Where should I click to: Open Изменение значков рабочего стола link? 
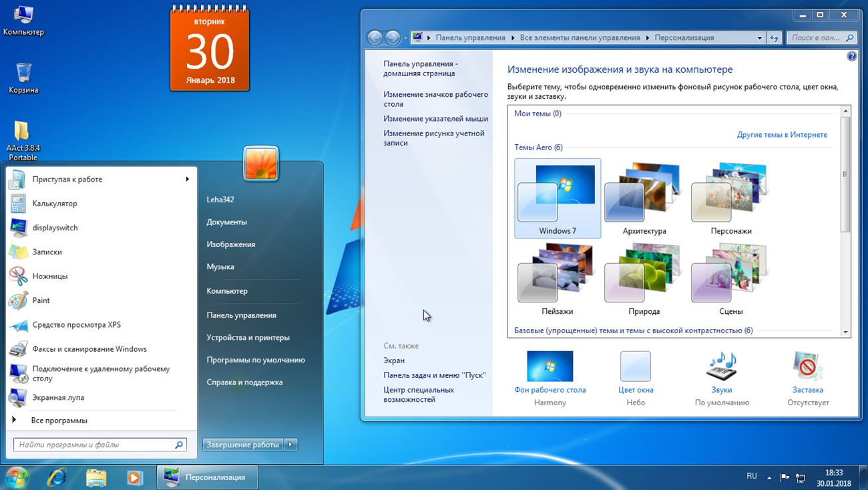click(x=436, y=99)
